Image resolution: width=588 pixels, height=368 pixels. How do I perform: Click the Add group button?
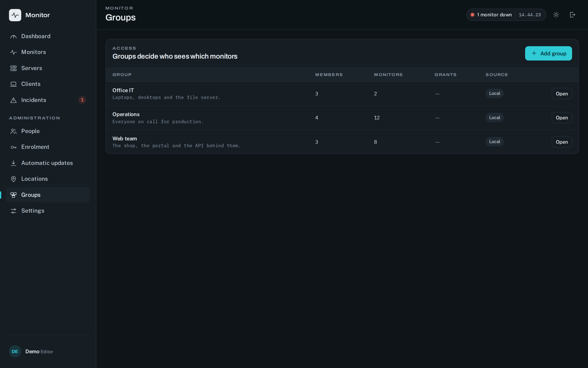tap(548, 53)
